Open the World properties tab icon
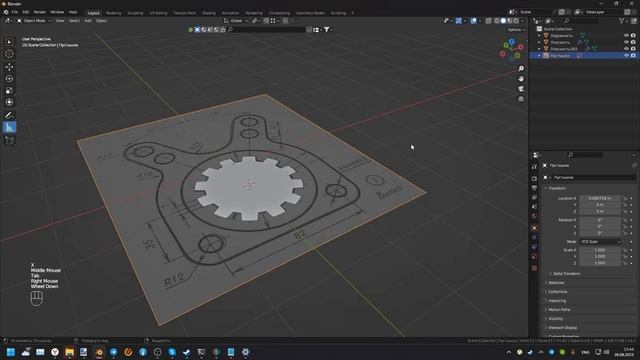 pyautogui.click(x=534, y=216)
